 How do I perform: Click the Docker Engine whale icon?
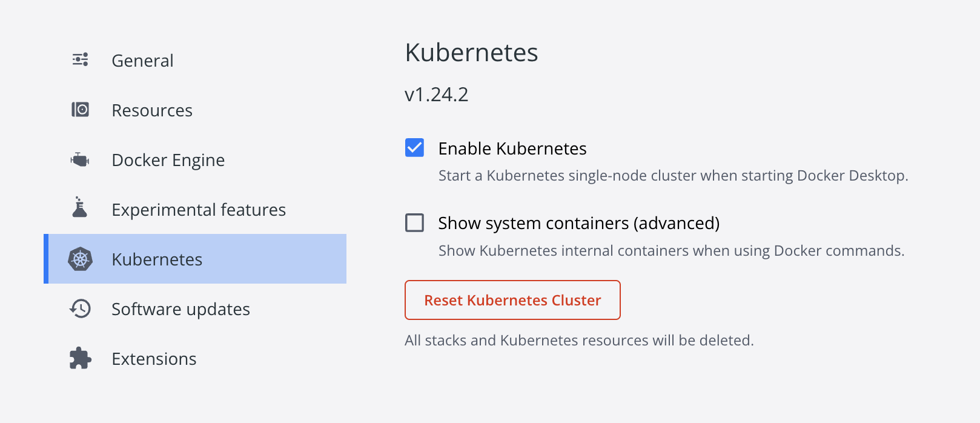(x=79, y=159)
